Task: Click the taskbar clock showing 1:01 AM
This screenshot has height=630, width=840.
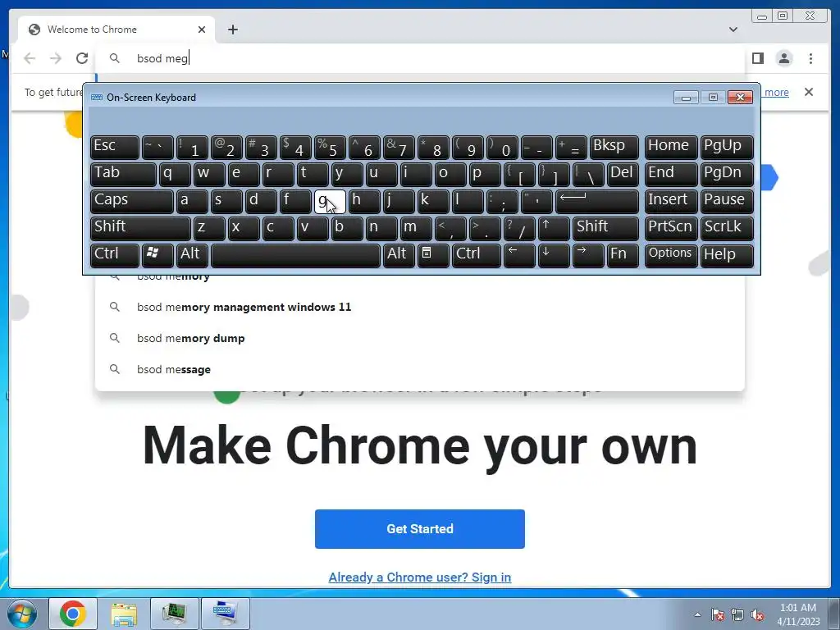Action: (x=798, y=614)
